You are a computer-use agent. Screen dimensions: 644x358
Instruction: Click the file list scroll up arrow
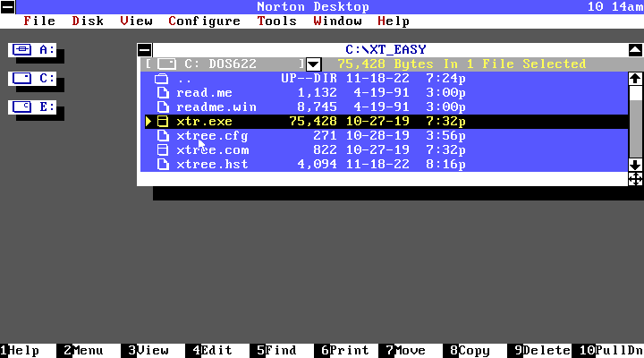[635, 79]
